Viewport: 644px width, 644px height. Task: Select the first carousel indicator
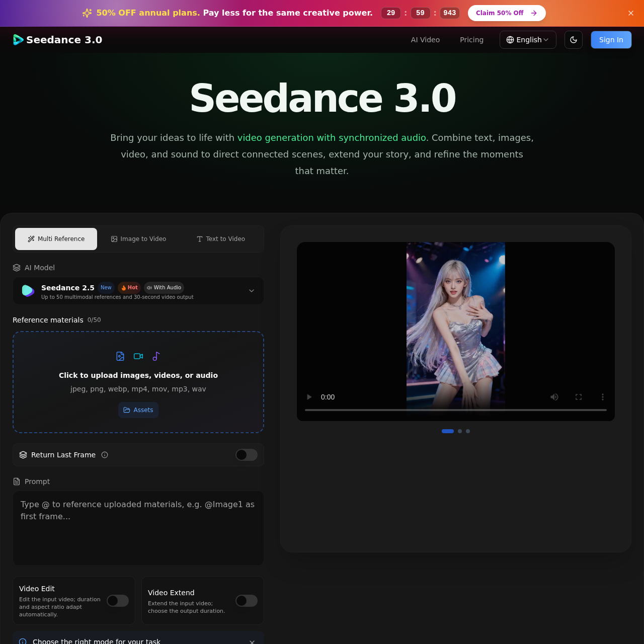(448, 431)
